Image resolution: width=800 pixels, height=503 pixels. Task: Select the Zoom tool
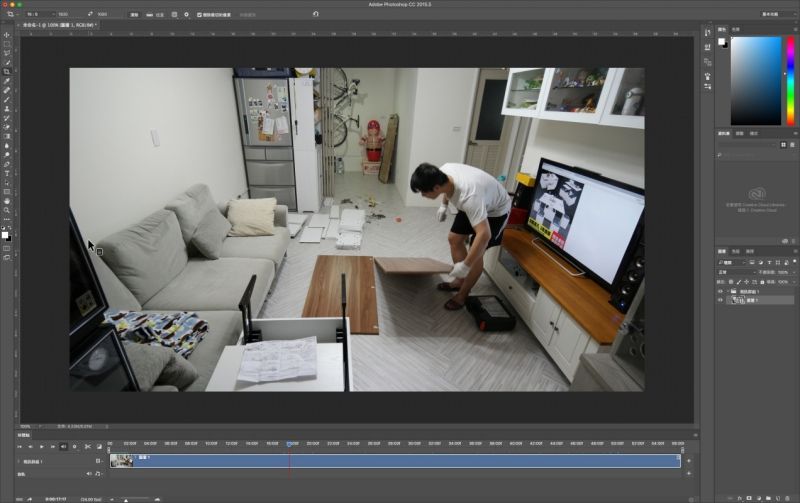click(7, 210)
